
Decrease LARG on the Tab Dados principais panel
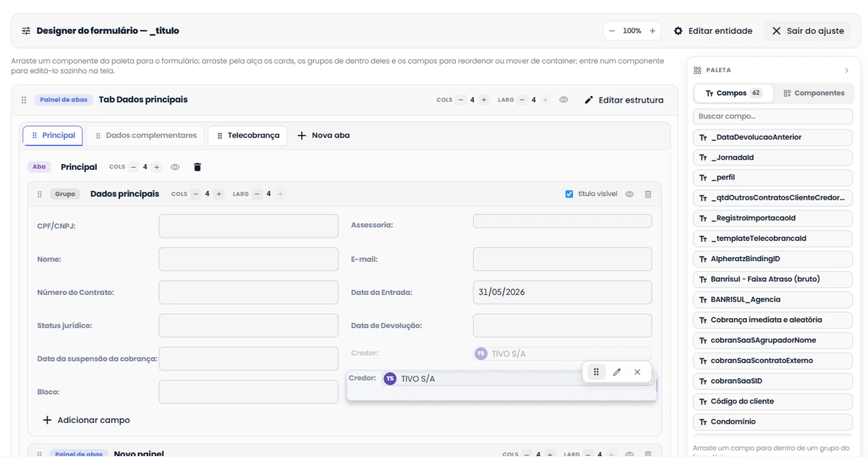(x=522, y=100)
